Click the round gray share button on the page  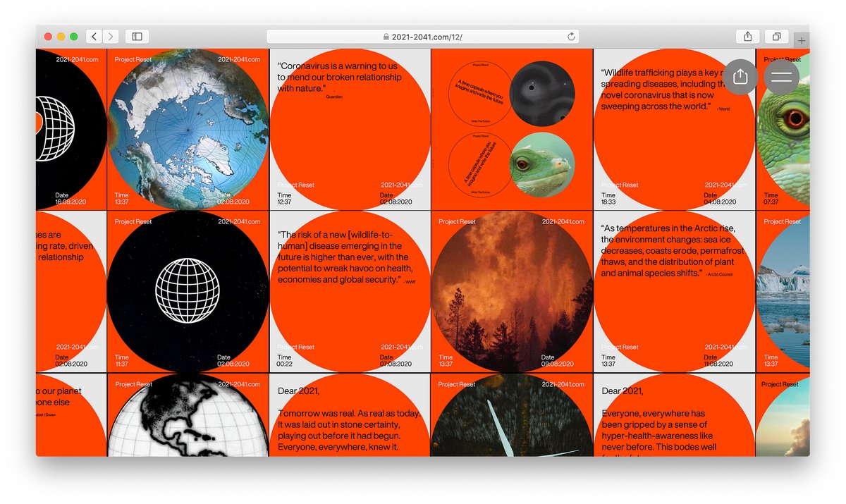tap(740, 77)
